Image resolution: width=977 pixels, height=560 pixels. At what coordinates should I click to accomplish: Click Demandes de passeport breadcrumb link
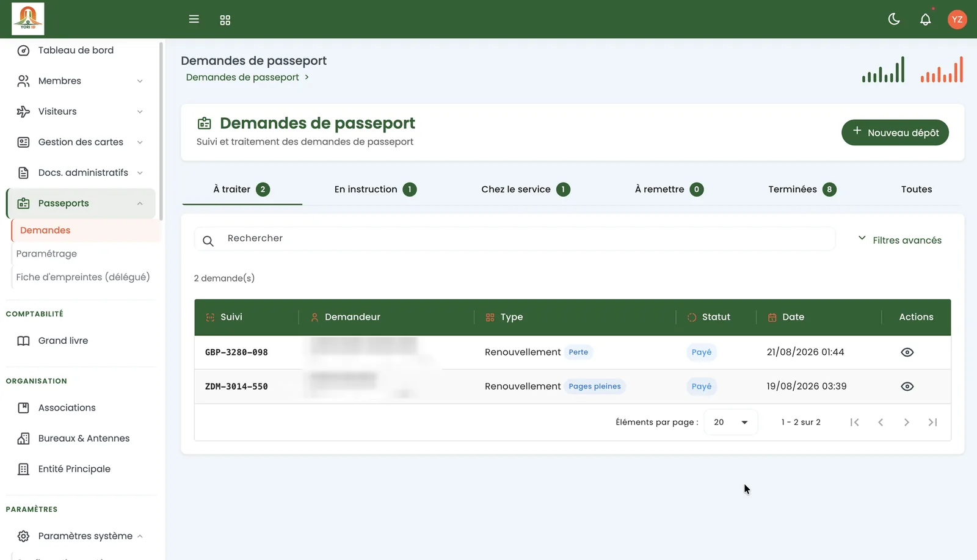[242, 77]
